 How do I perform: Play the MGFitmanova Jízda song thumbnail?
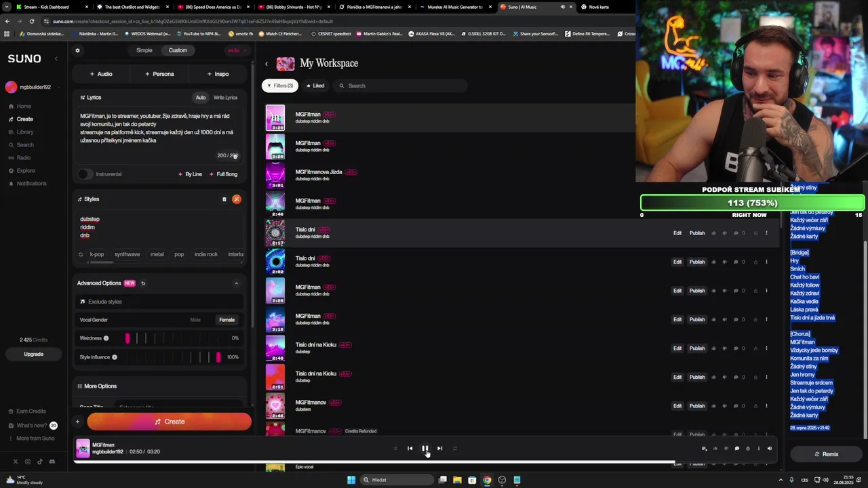point(275,176)
